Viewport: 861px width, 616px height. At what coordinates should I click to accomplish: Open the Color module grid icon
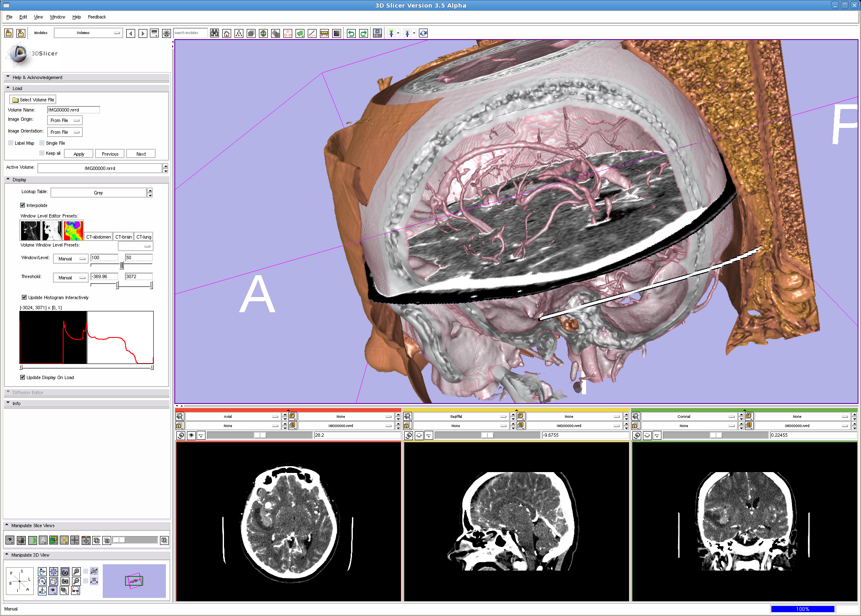(x=336, y=34)
